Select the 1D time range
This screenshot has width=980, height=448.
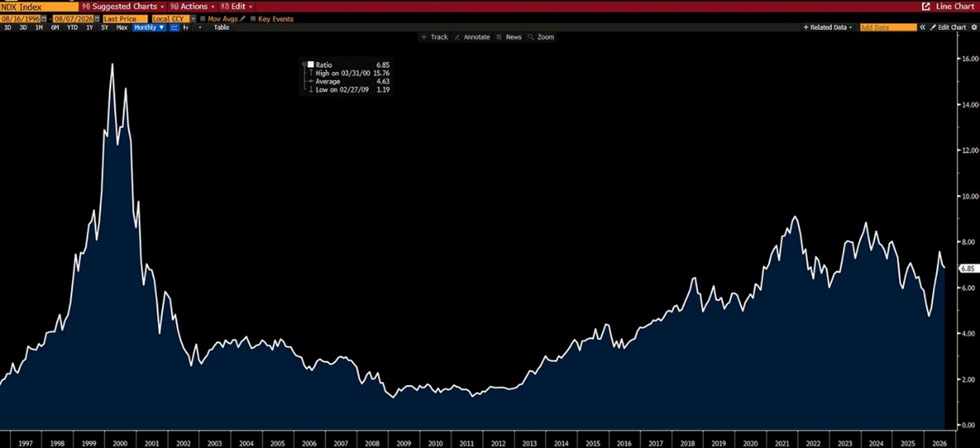click(x=8, y=28)
